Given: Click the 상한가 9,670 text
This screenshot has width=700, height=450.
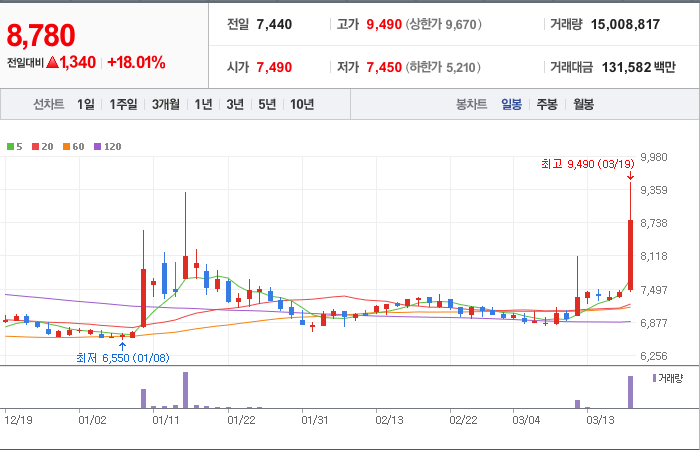Looking at the screenshot, I should (444, 24).
